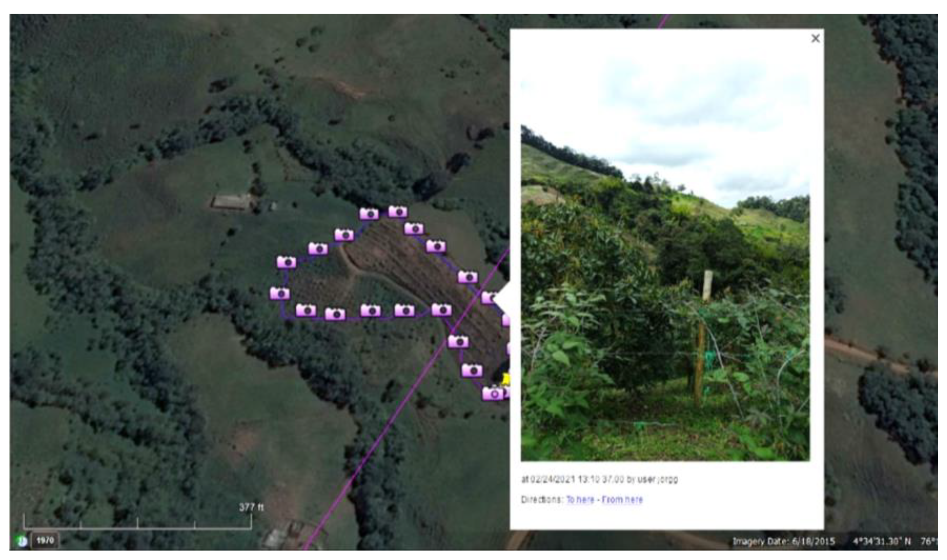
Task: Select camera marker touching the diagonal magenta line
Action: (x=458, y=341)
